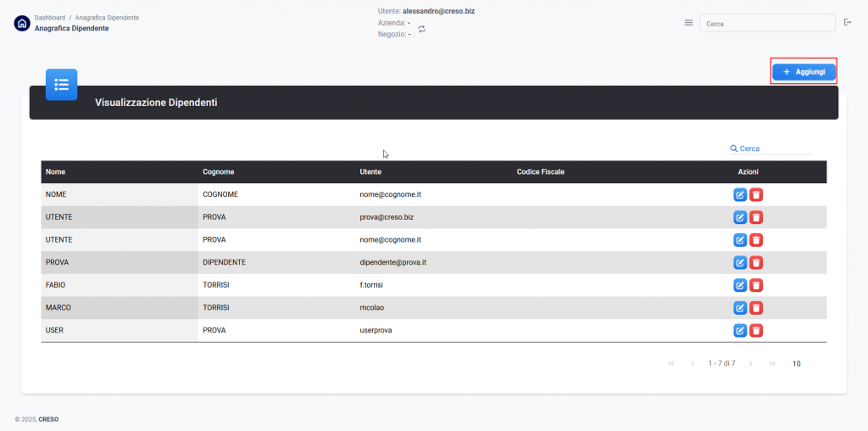Sort the table by Cognome column header
The image size is (868, 431).
[217, 172]
